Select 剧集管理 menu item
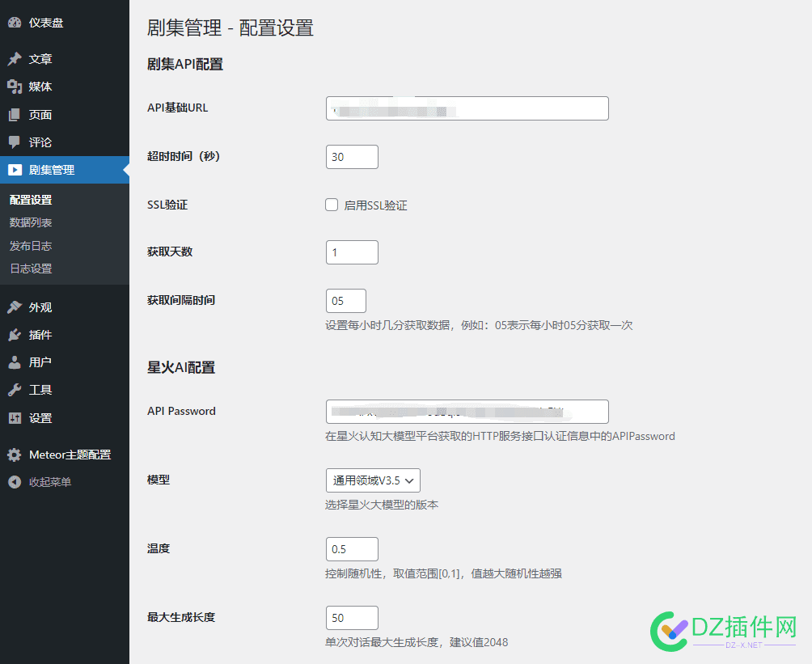The width and height of the screenshot is (812, 664). pos(64,170)
